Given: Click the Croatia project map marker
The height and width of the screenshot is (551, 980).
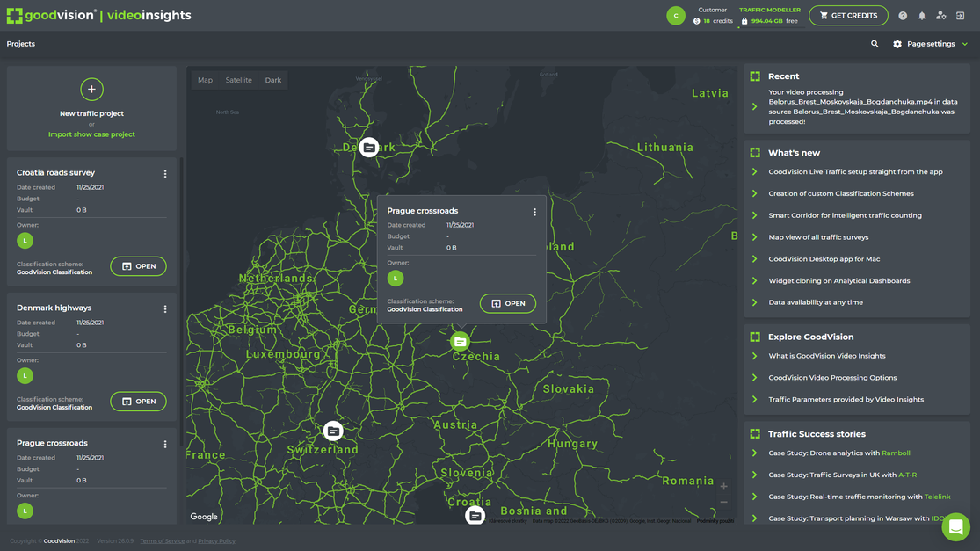Looking at the screenshot, I should click(475, 515).
